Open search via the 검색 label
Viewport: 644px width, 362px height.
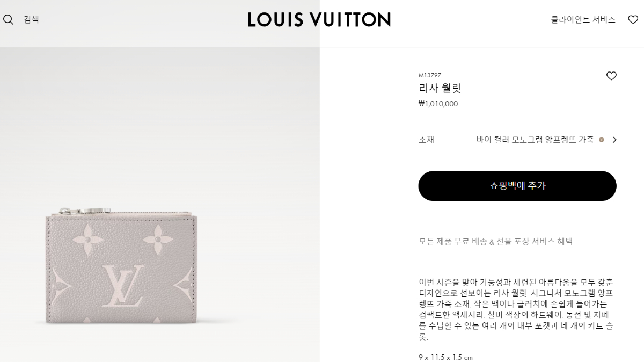[31, 19]
